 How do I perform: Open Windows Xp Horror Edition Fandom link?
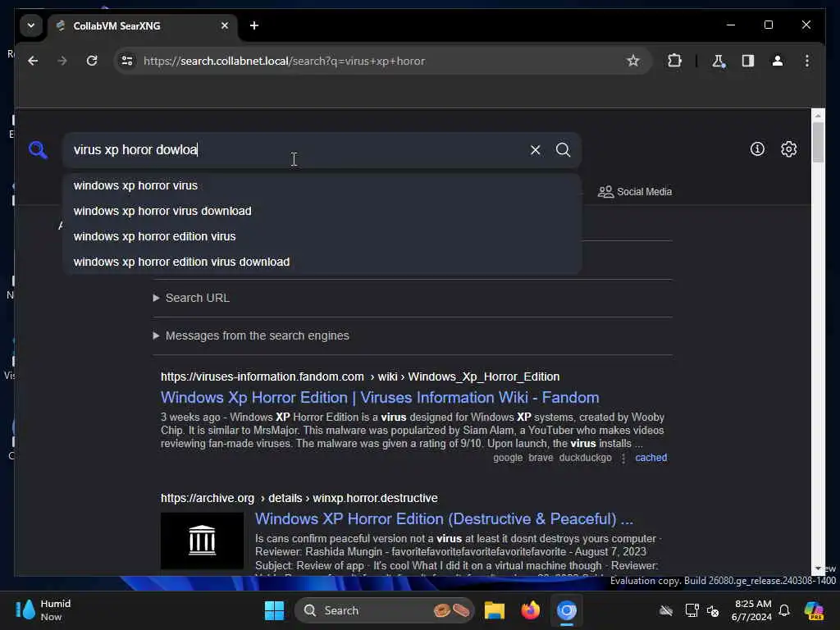(x=380, y=398)
